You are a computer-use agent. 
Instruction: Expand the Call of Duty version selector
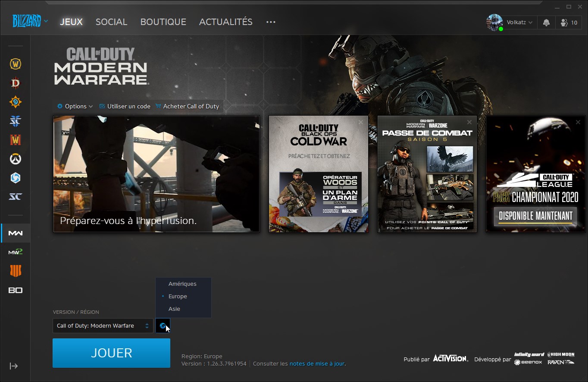pyautogui.click(x=103, y=325)
